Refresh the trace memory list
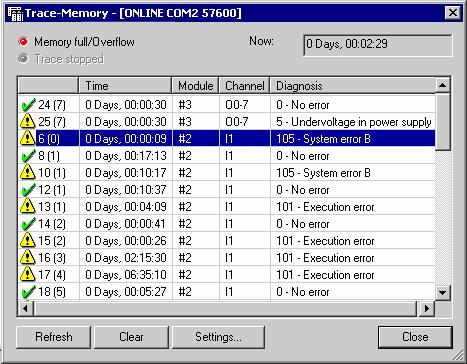467x364 pixels. (x=53, y=337)
